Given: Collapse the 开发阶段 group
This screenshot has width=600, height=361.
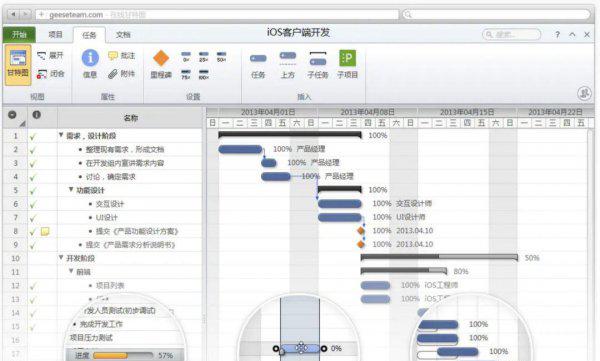Looking at the screenshot, I should [61, 258].
